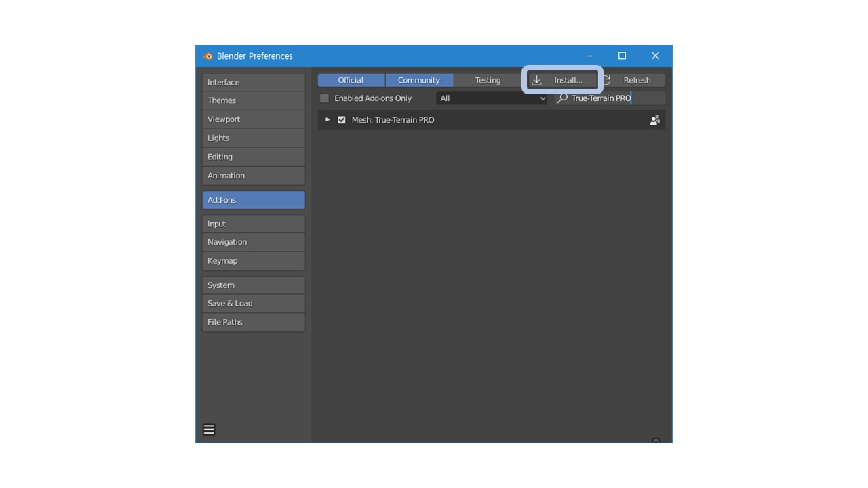The height and width of the screenshot is (488, 868).
Task: Open the All category dropdown
Action: [492, 98]
